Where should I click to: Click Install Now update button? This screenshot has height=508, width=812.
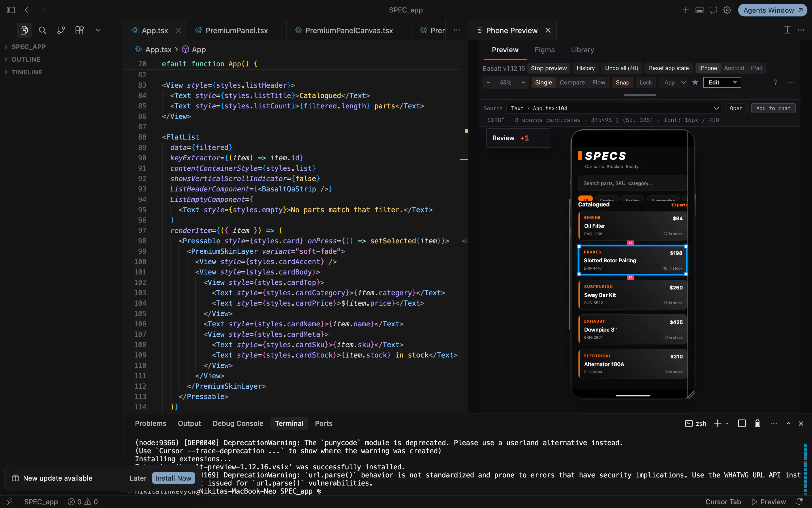(x=173, y=478)
